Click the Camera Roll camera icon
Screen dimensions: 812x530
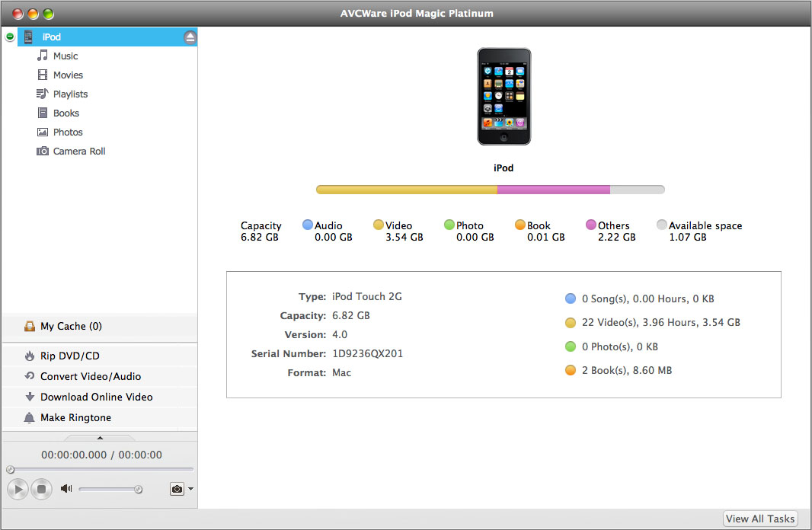43,151
